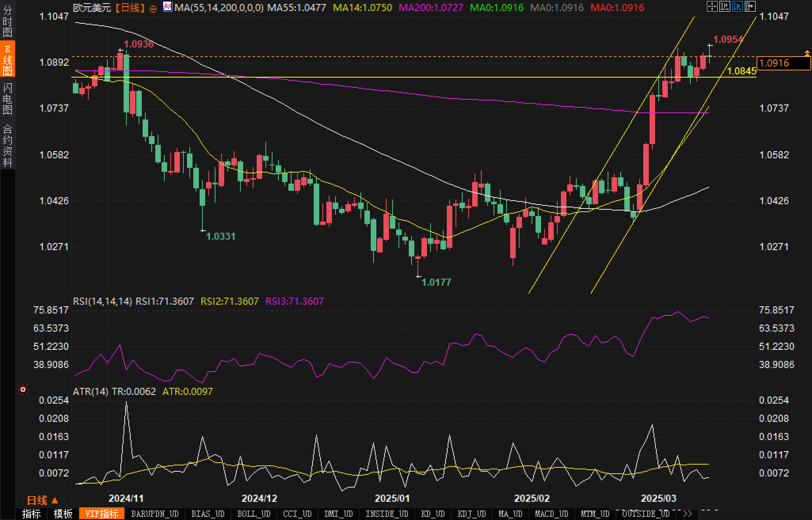
Task: Click the orange circle-plus icon beside 日线
Action: pyautogui.click(x=153, y=9)
